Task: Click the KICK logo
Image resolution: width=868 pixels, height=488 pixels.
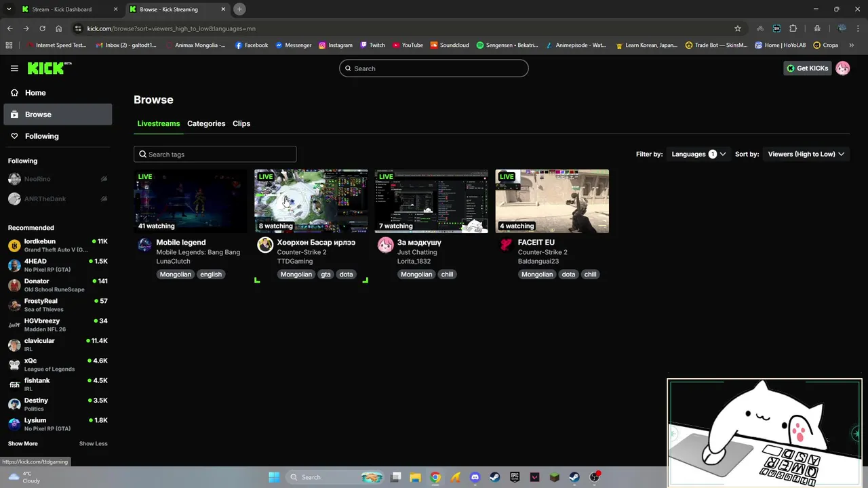Action: 49,68
